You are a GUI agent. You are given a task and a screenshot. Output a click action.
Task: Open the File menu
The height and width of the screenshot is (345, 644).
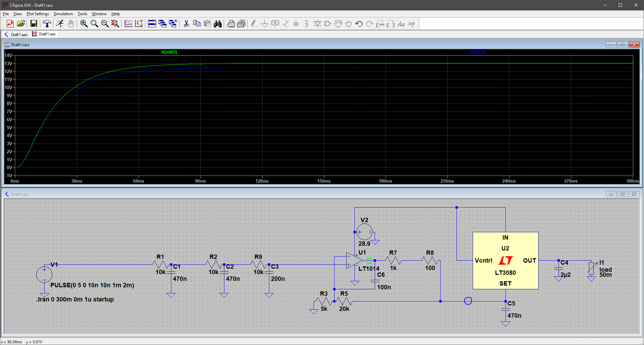tap(6, 14)
